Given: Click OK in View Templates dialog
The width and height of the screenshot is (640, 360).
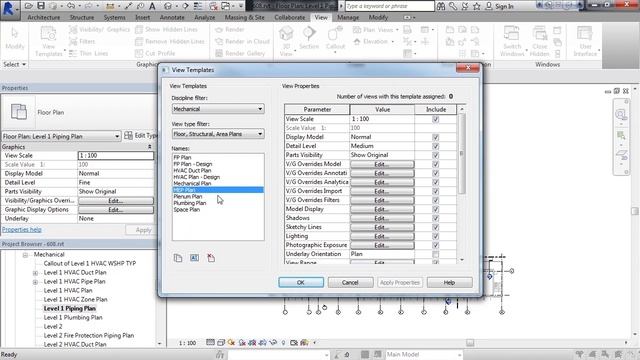Looking at the screenshot, I should (x=301, y=282).
